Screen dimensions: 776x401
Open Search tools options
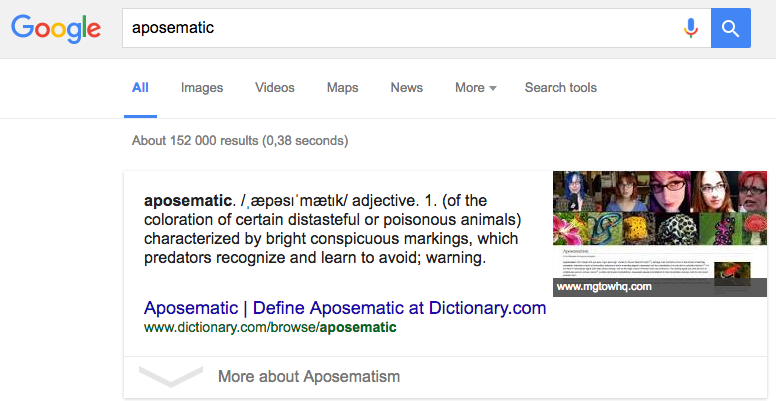pyautogui.click(x=561, y=88)
